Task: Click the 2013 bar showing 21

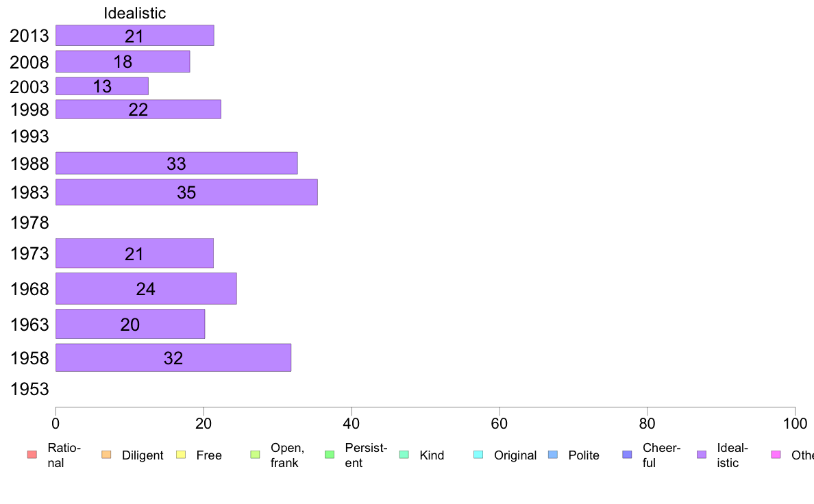Action: (135, 36)
